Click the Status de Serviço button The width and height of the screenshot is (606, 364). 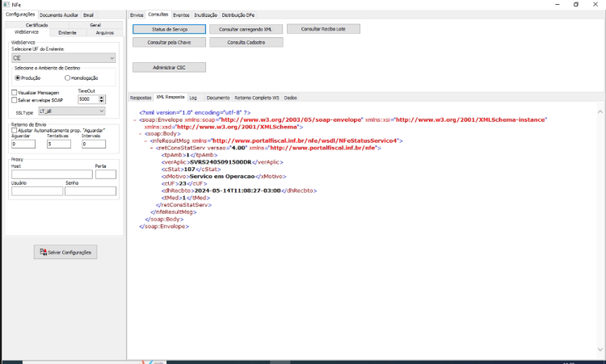click(170, 29)
